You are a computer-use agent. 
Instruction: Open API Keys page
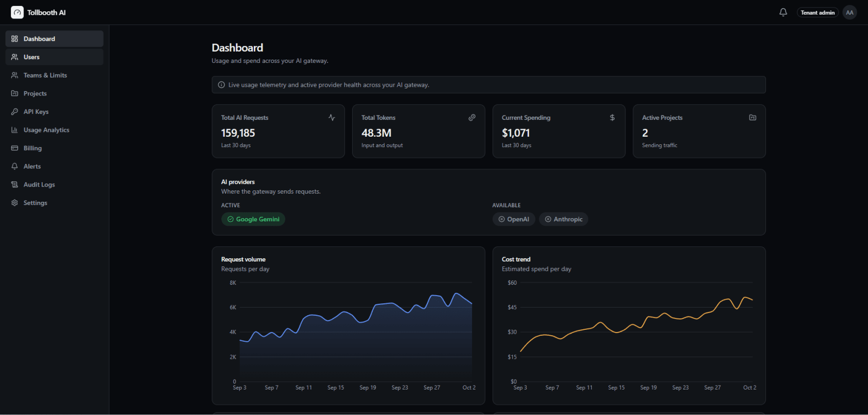click(54, 112)
